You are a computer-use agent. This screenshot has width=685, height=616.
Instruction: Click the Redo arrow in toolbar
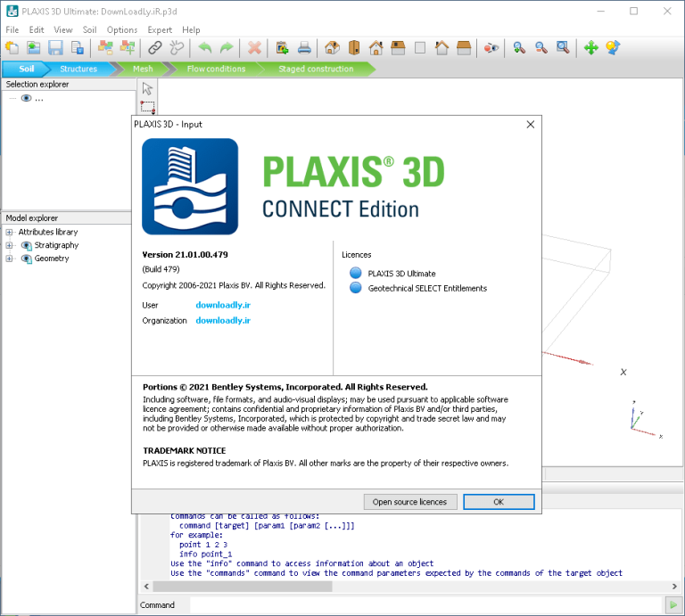(x=227, y=47)
